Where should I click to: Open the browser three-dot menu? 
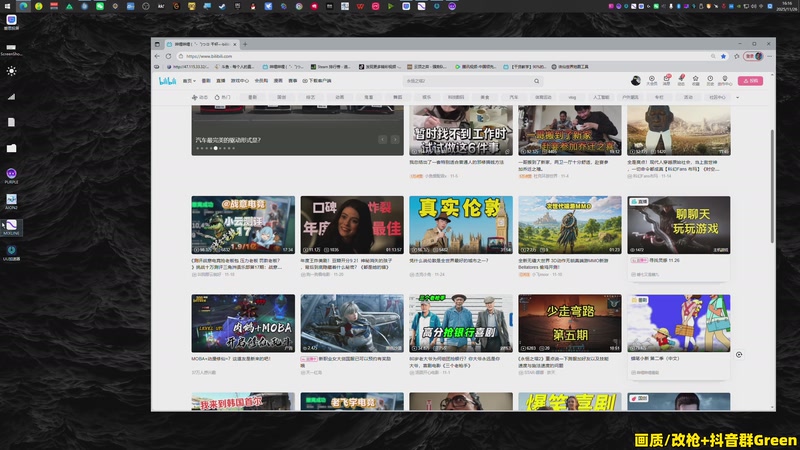pyautogui.click(x=769, y=56)
